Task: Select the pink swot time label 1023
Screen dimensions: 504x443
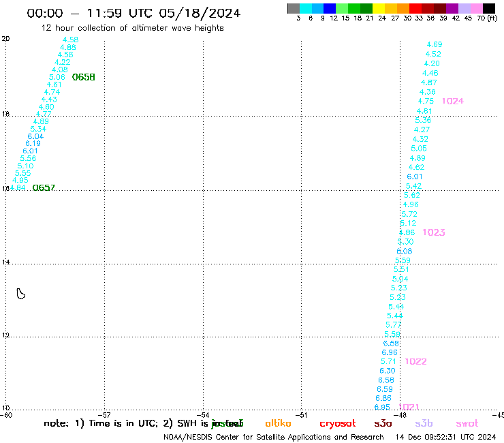Action: coord(434,232)
